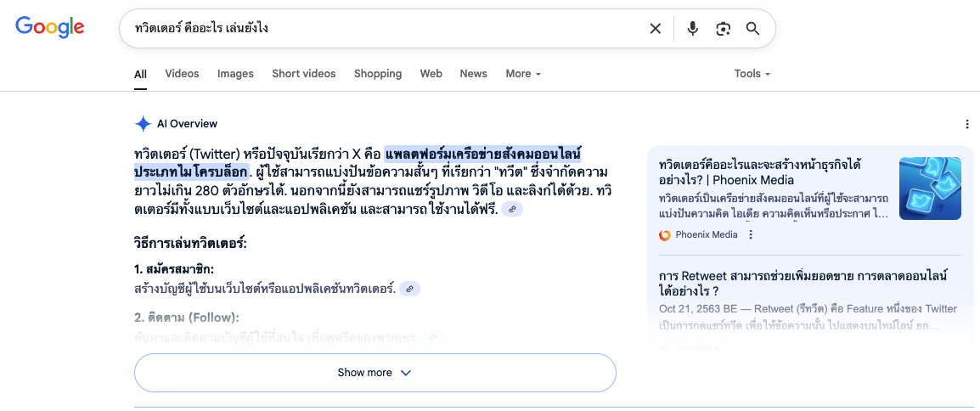This screenshot has width=980, height=411.
Task: Expand the More search filters dropdown
Action: 523,74
